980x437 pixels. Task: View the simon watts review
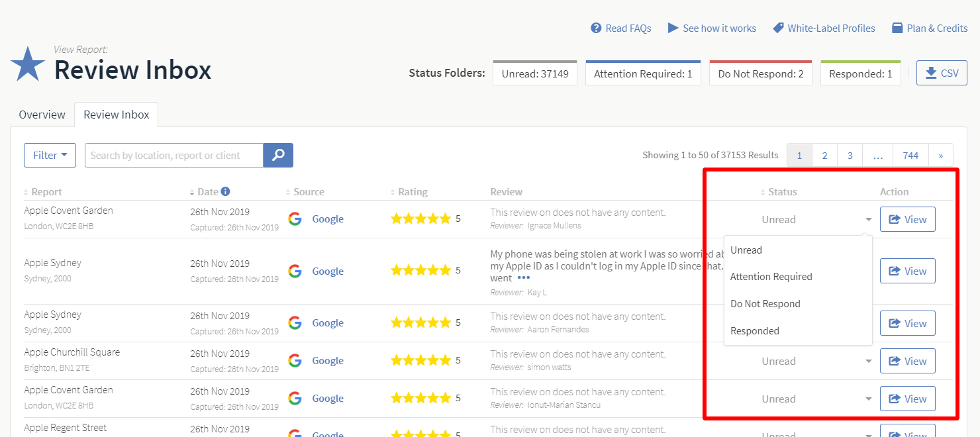tap(908, 361)
